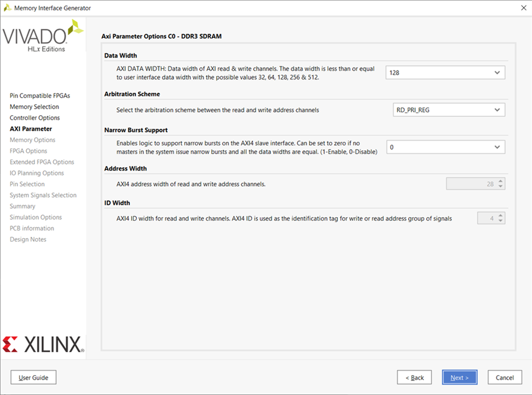
Task: Select FPGA Options step
Action: (28, 151)
